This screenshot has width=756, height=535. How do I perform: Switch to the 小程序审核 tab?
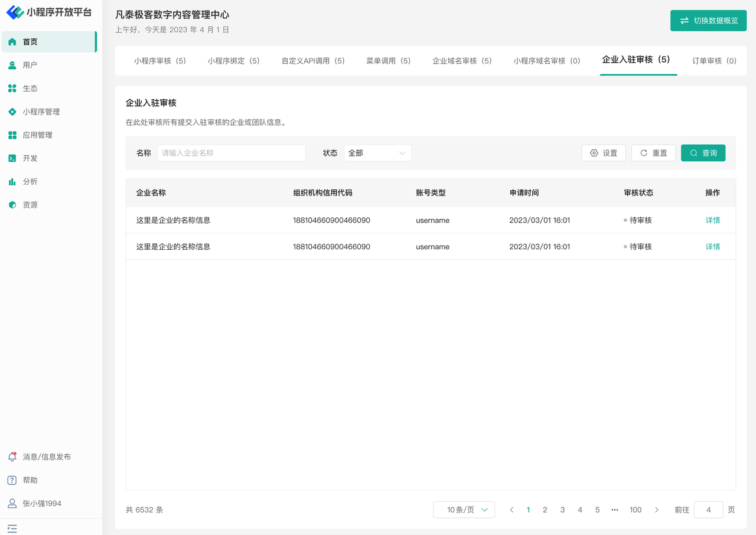(159, 61)
